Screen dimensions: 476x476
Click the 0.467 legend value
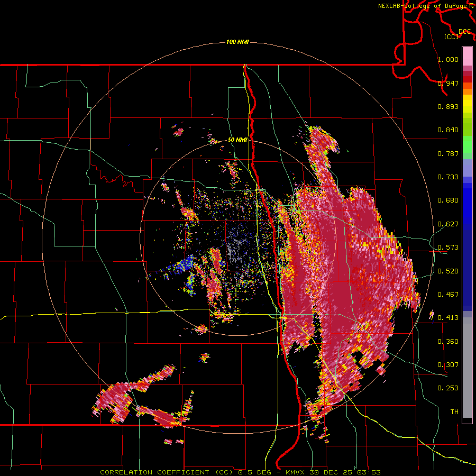pos(448,295)
